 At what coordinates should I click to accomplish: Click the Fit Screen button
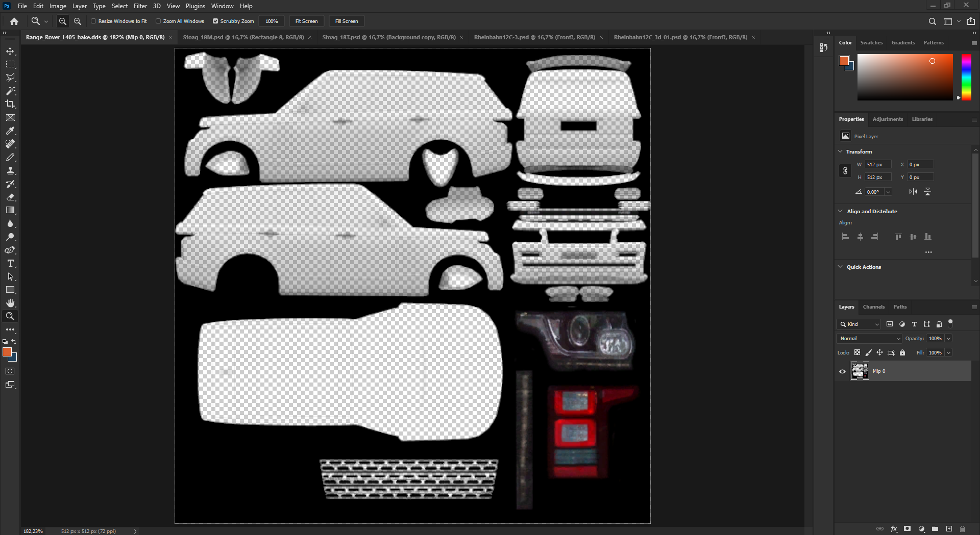[306, 21]
